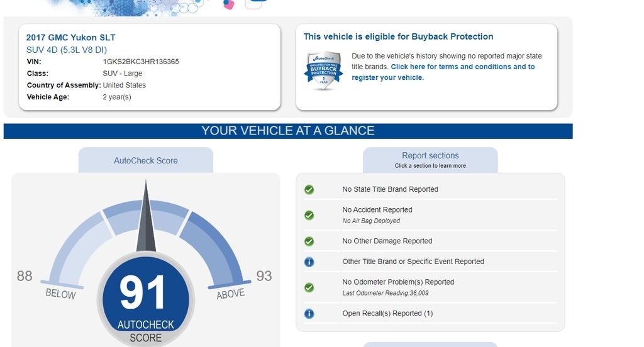The image size is (644, 347).
Task: Click the No Air Bag Deployed text
Action: (371, 221)
